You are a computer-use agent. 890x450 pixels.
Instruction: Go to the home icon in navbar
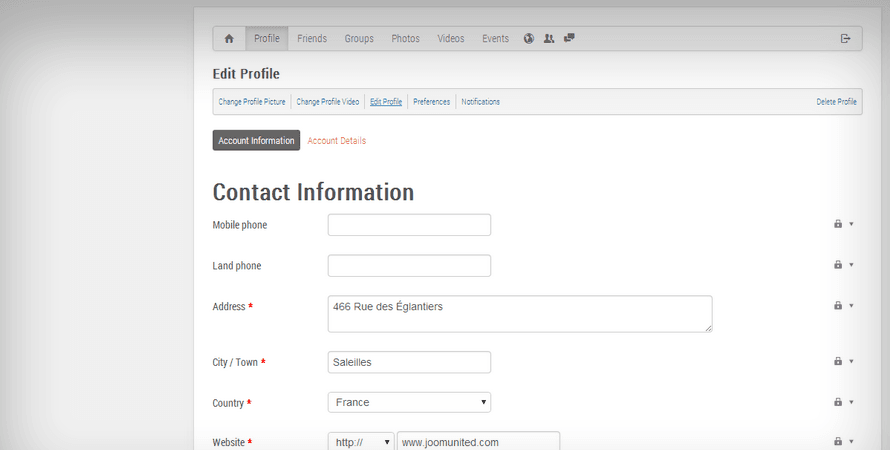(x=229, y=39)
